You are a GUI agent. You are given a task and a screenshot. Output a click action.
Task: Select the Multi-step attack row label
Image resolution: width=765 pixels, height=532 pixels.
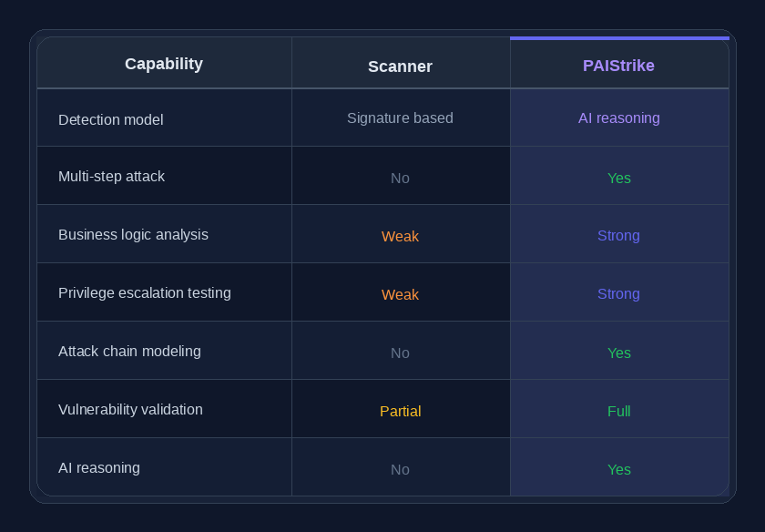click(111, 176)
